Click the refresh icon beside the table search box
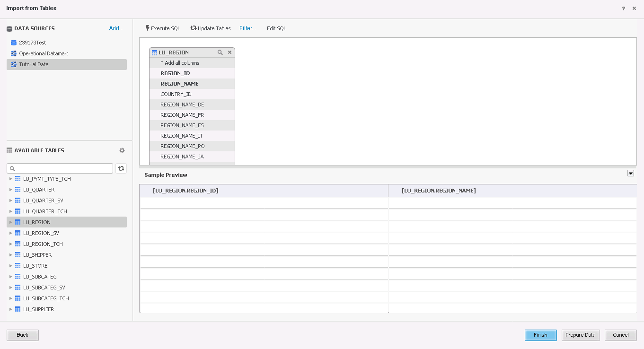 point(121,168)
